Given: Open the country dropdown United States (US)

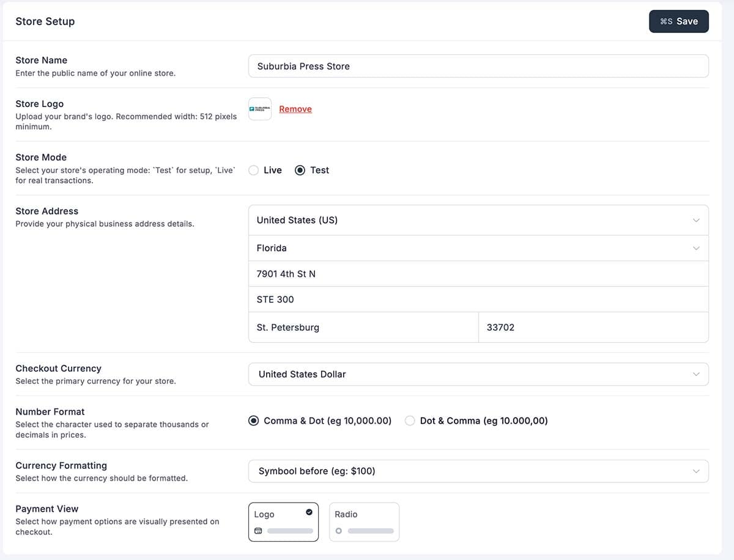Looking at the screenshot, I should (x=478, y=220).
